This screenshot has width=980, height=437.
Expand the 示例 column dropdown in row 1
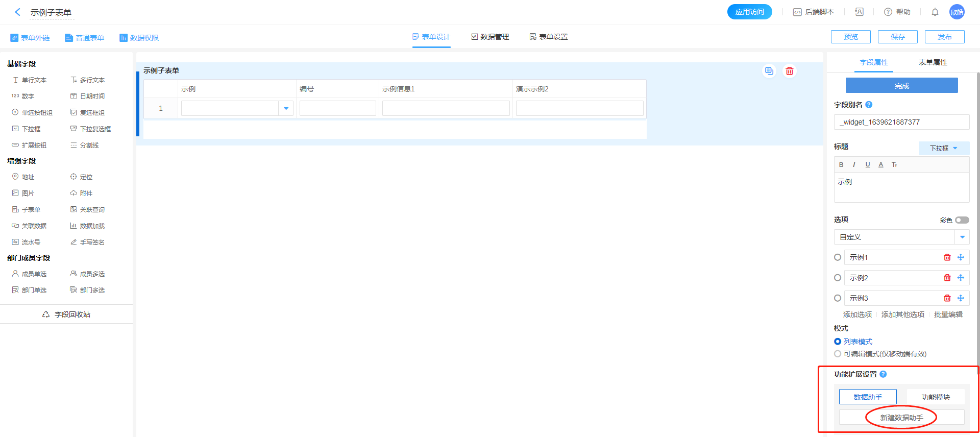tap(286, 108)
